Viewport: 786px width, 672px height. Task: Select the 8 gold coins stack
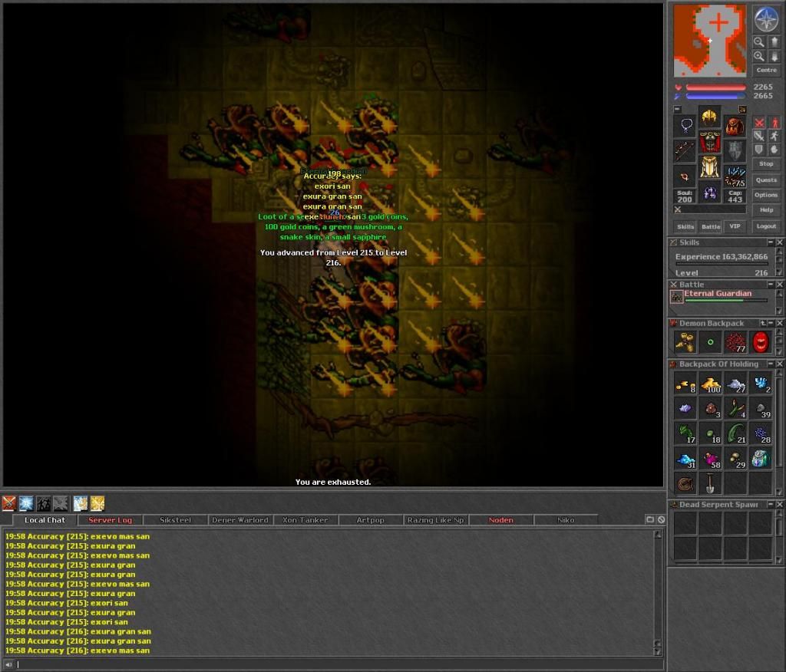tap(685, 384)
